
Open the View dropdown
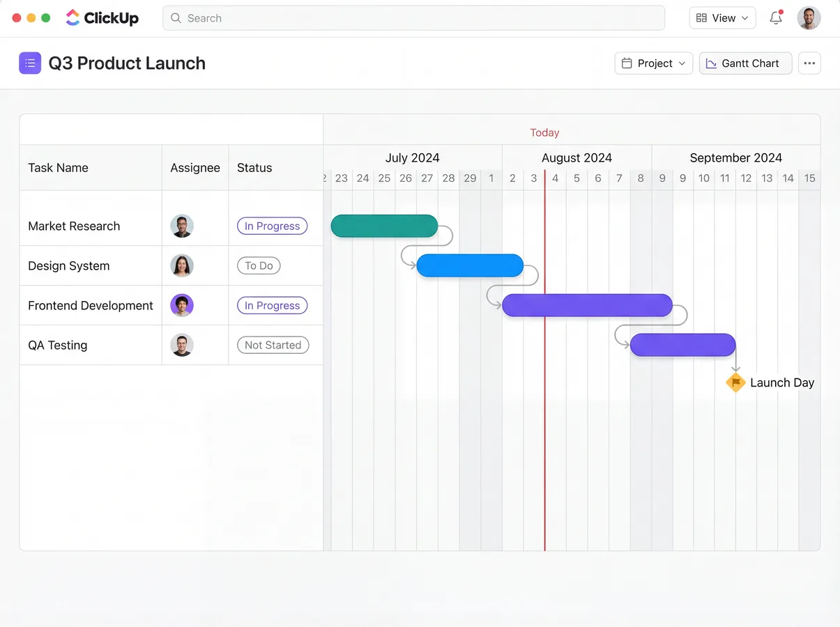(722, 17)
